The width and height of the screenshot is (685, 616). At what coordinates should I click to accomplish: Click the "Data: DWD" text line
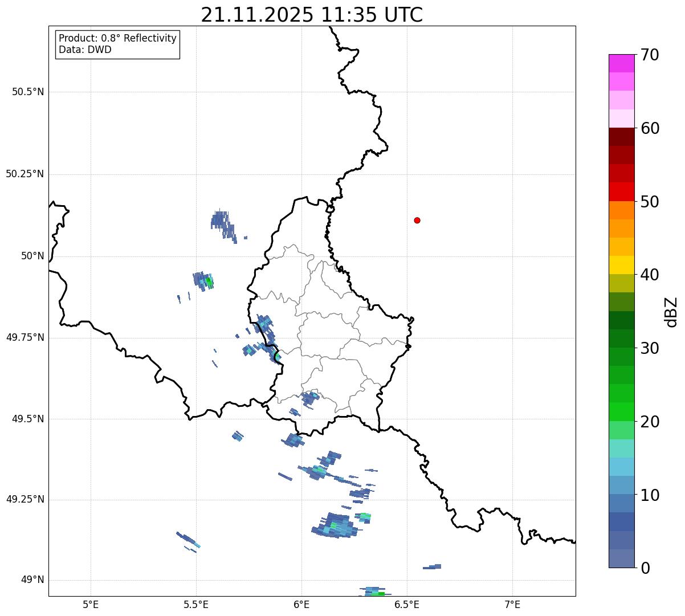click(85, 50)
